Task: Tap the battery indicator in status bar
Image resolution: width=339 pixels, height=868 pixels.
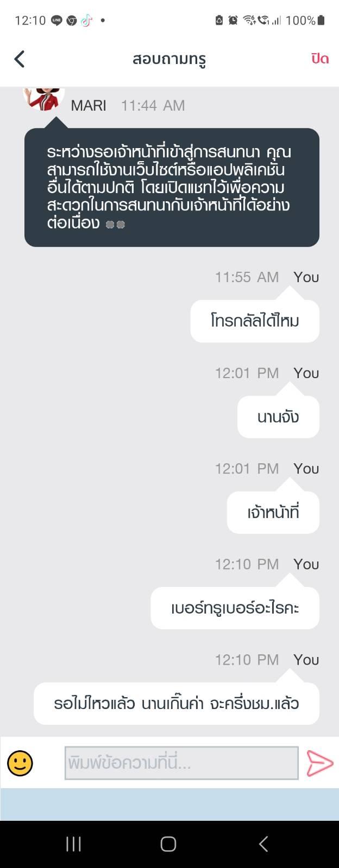Action: [x=321, y=21]
